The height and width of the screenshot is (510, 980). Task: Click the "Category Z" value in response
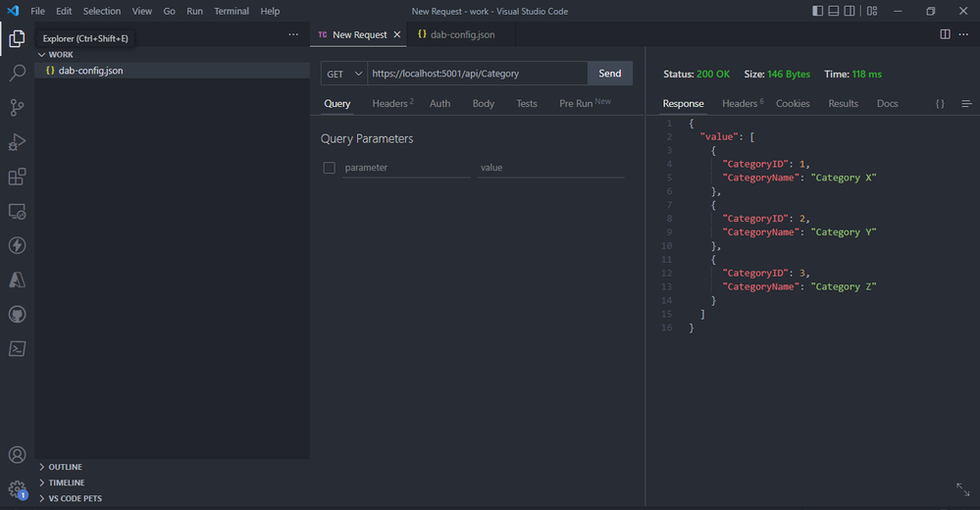844,286
